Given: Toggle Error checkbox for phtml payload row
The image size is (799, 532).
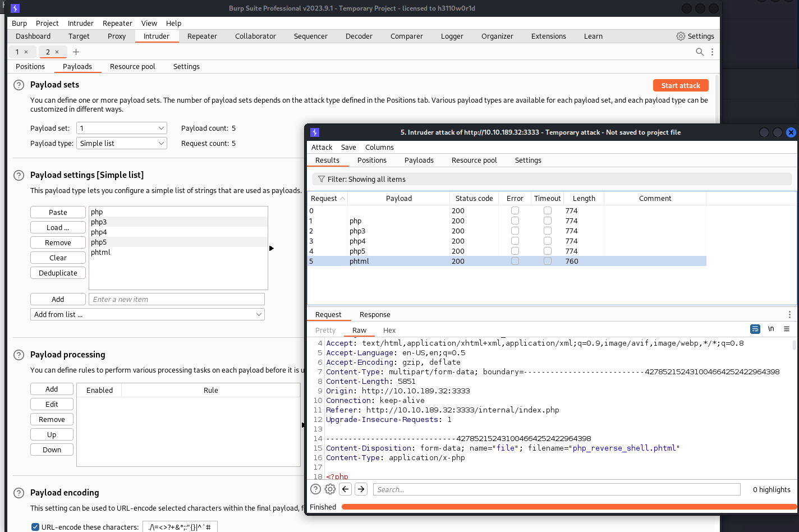Looking at the screenshot, I should coord(515,261).
